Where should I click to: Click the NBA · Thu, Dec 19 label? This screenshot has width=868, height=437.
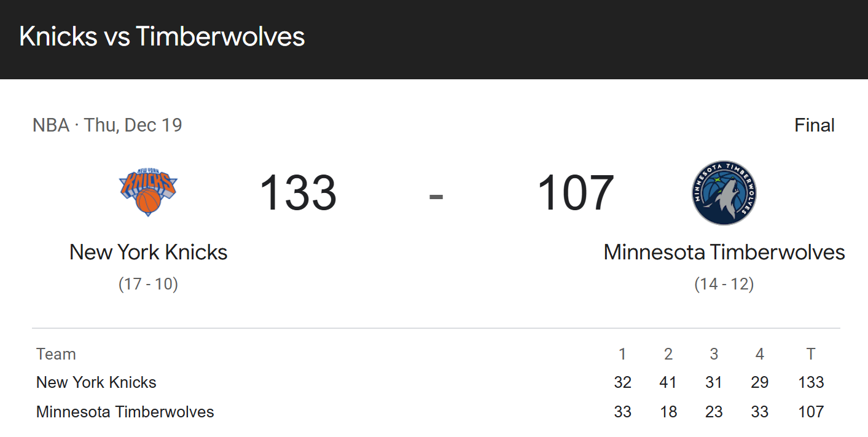[x=108, y=125]
